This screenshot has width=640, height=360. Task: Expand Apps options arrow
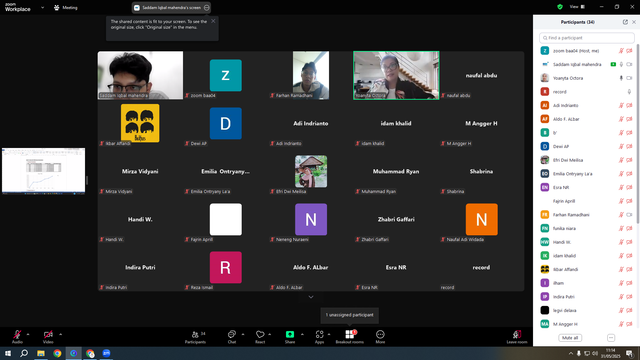[329, 334]
